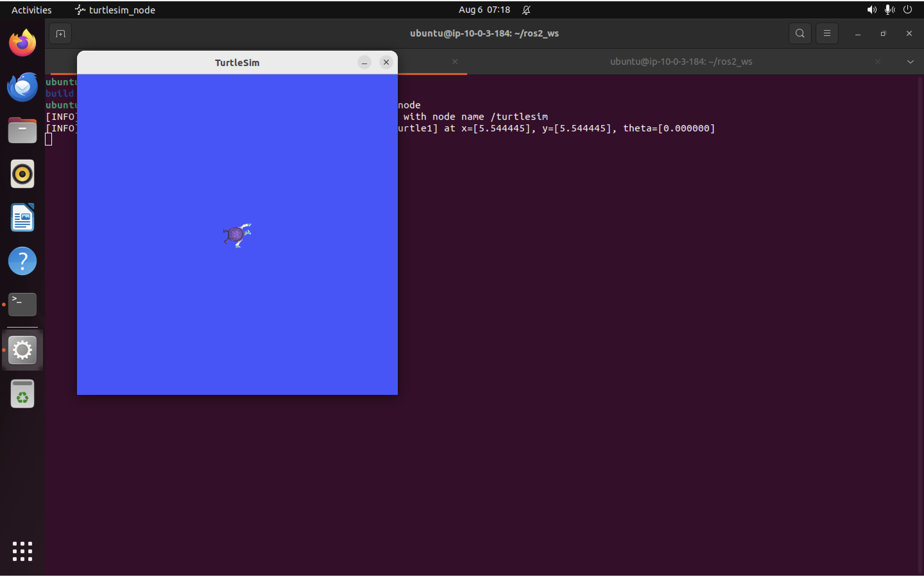
Task: Open LibreOffice Writer from the dock
Action: pyautogui.click(x=22, y=218)
